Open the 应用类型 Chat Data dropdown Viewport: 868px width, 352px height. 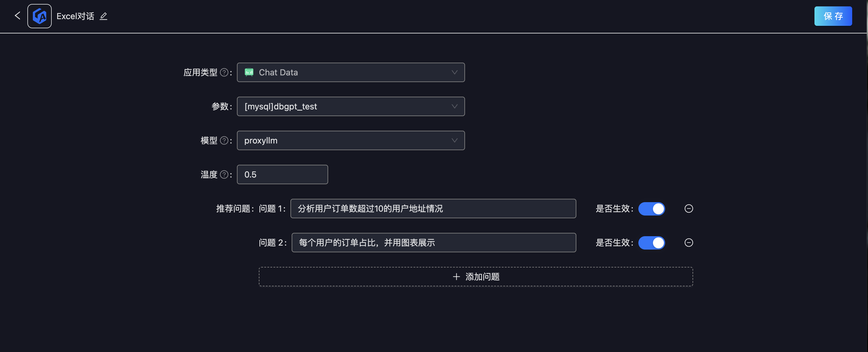coord(350,72)
